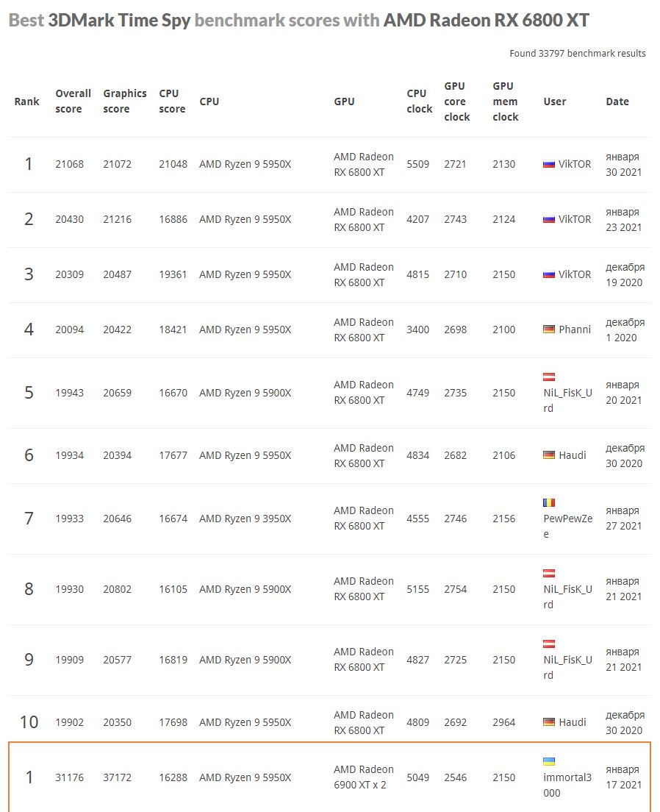Click the Austrian flag in the rank 8 row
The image size is (660, 812).
pos(549,574)
